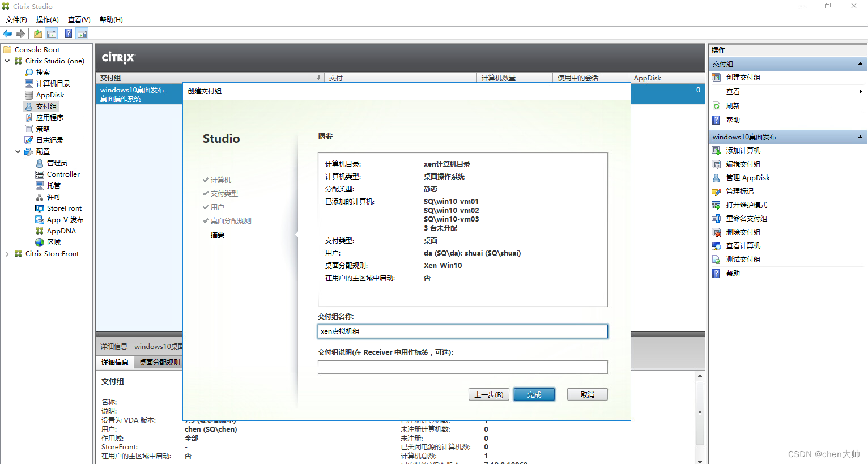Collapse the 交付组 actions section
Screen dimensions: 868x464
[860, 64]
